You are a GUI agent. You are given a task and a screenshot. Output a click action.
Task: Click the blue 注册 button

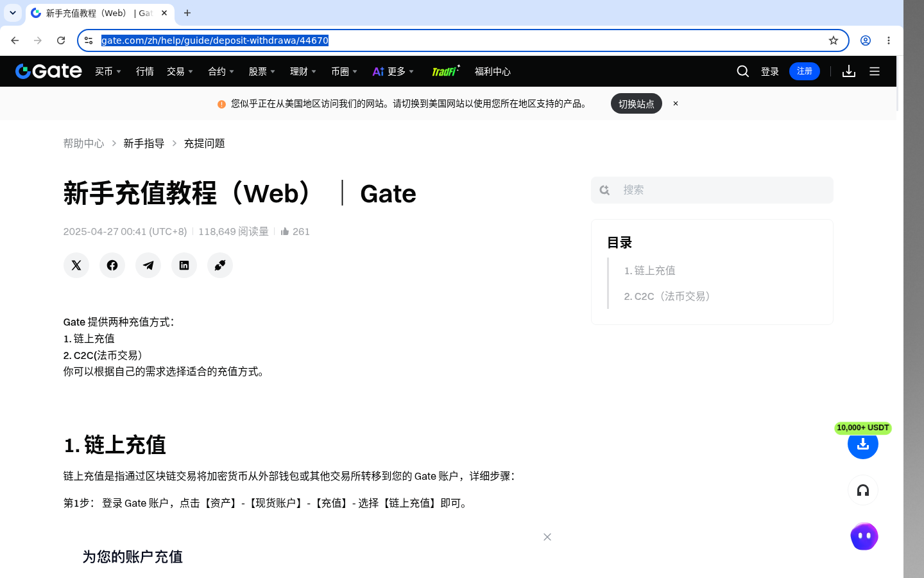[805, 71]
